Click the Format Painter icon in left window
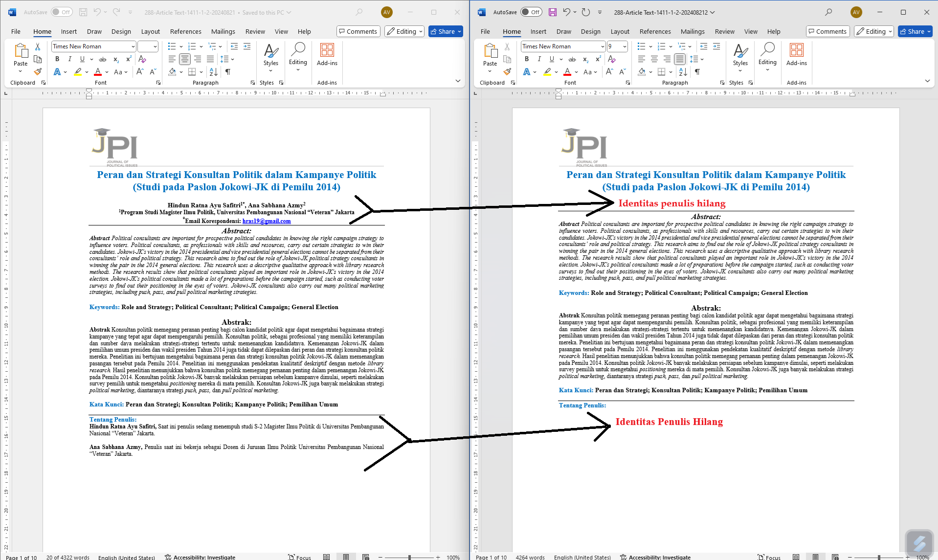 (x=38, y=71)
